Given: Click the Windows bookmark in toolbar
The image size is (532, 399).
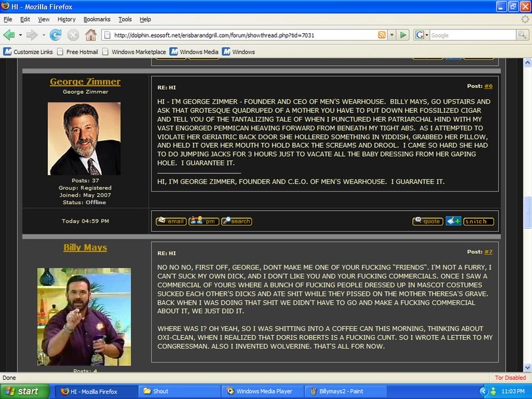Looking at the screenshot, I should pyautogui.click(x=239, y=52).
